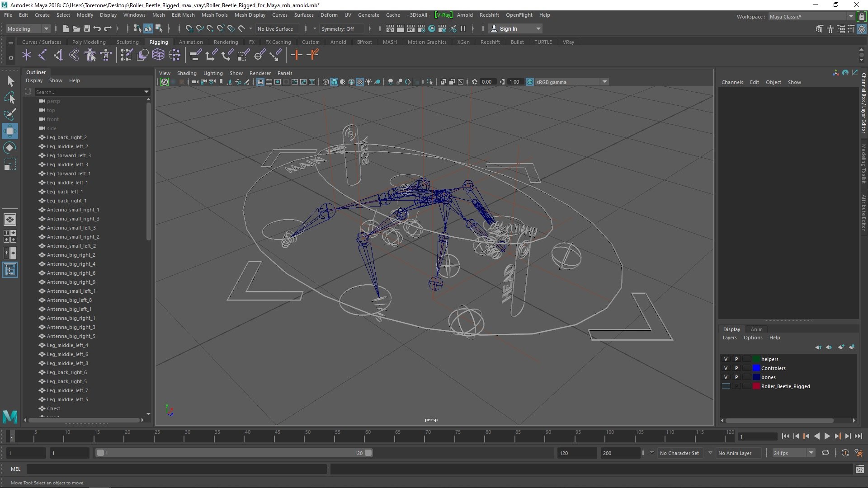Toggle visibility V of bones layer
The height and width of the screenshot is (488, 868).
[x=726, y=377]
